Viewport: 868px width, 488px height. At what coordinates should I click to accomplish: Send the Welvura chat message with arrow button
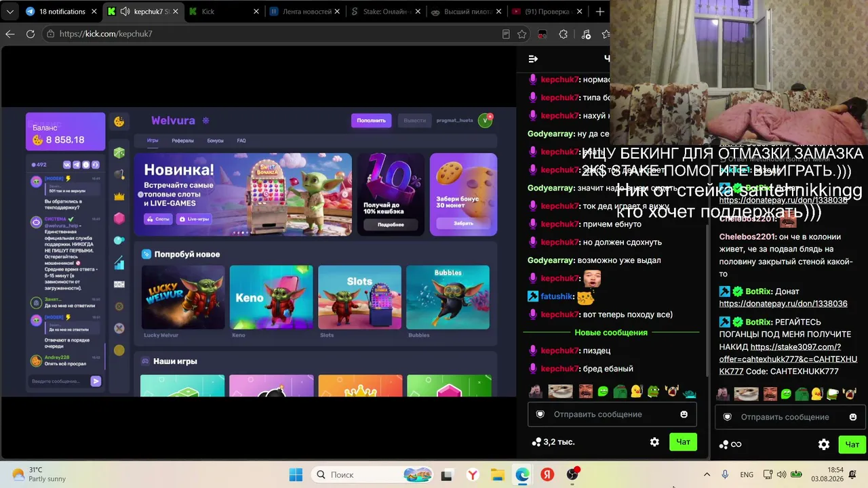click(x=96, y=382)
